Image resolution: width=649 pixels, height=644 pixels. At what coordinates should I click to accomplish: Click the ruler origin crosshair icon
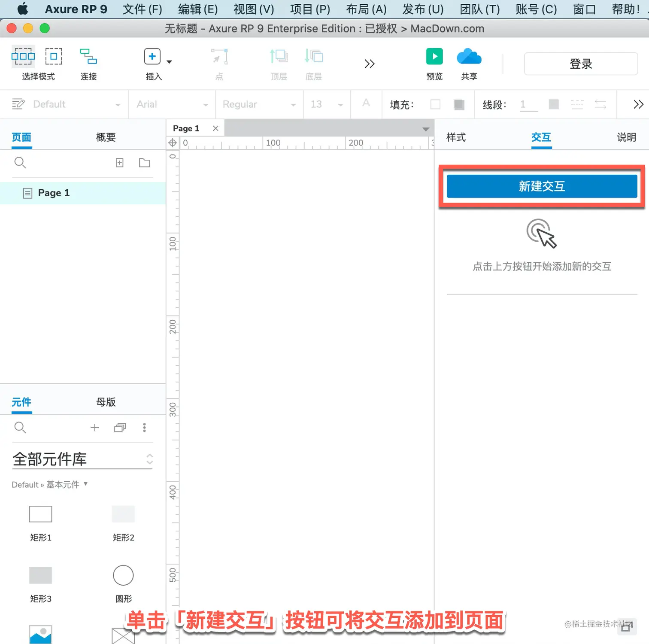coord(173,143)
